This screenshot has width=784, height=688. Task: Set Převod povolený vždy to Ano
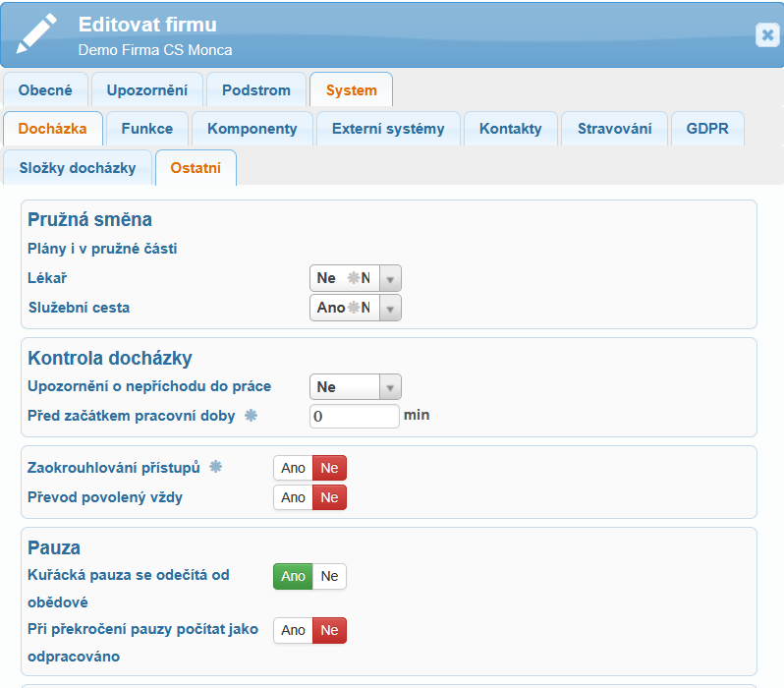[293, 497]
